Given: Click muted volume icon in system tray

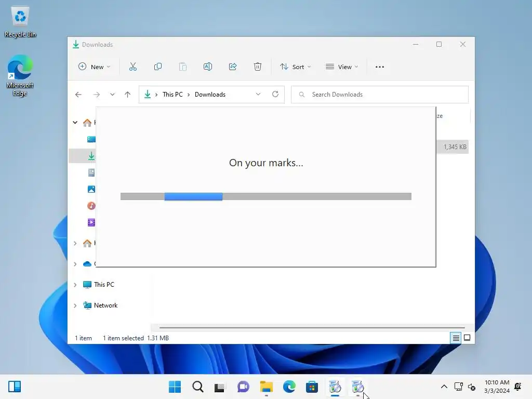Looking at the screenshot, I should point(472,387).
